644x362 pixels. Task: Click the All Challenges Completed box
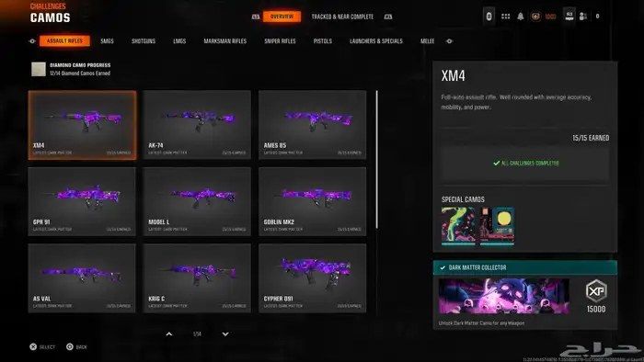525,164
